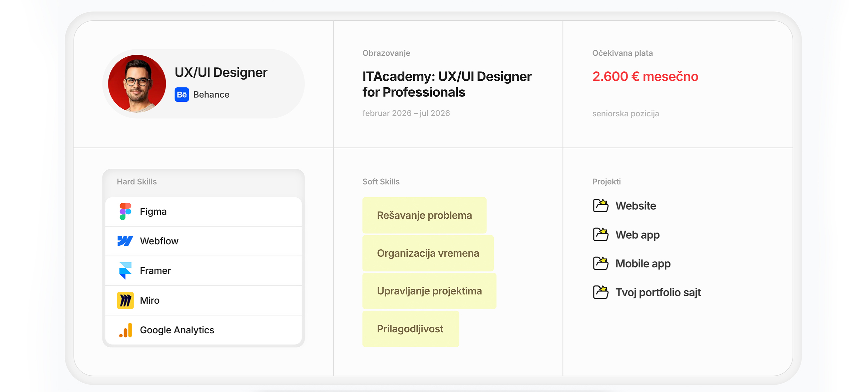Open the Behance profile link

click(211, 95)
